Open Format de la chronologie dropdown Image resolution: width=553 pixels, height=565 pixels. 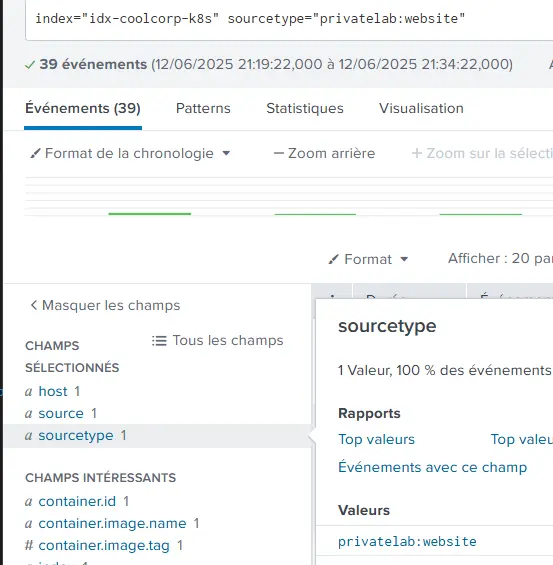coord(130,154)
